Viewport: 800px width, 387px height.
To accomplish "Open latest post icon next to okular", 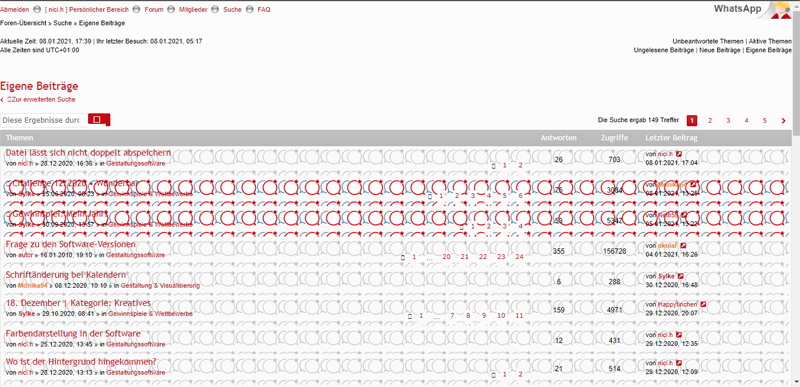I will (684, 246).
